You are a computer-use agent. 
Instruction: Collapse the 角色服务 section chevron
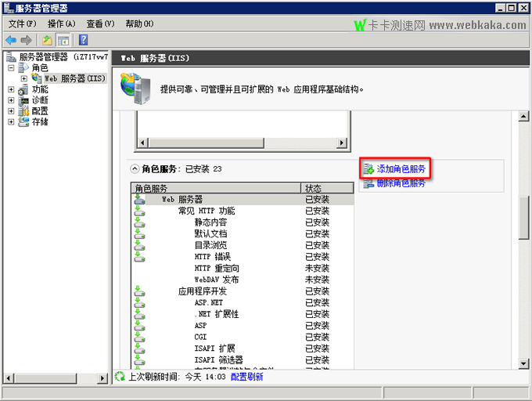(135, 168)
